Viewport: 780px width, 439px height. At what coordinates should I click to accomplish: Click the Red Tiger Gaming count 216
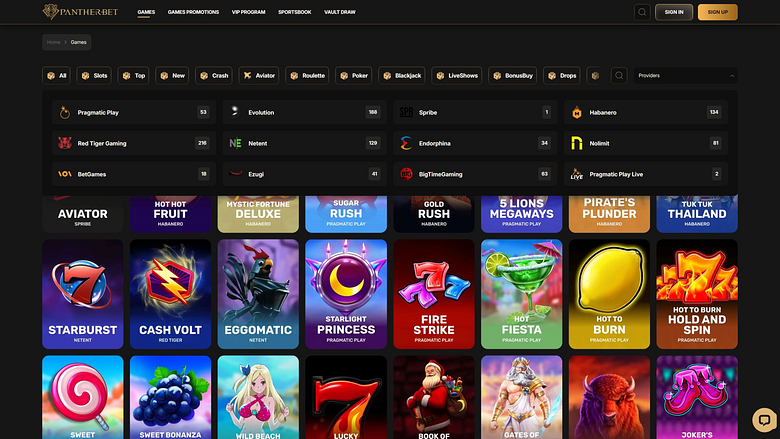click(x=202, y=143)
